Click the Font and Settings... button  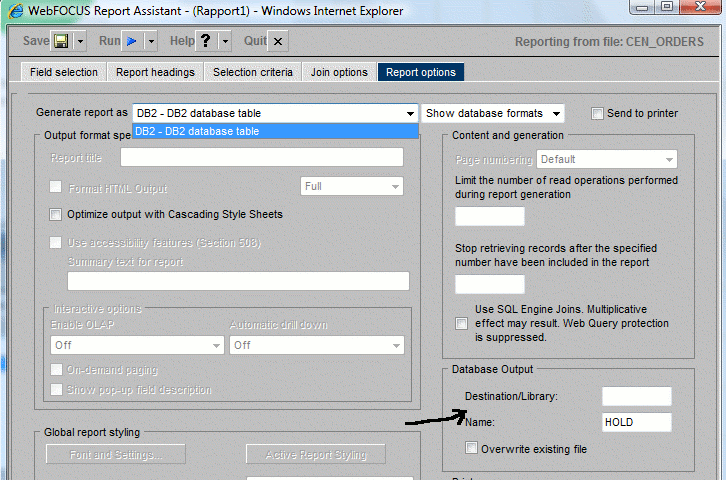pyautogui.click(x=116, y=455)
